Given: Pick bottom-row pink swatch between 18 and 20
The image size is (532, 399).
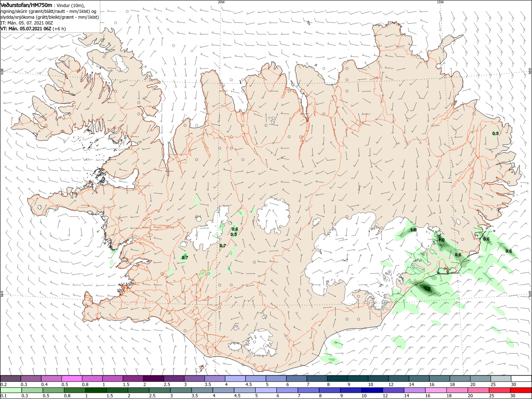Looking at the screenshot, I should click(457, 390).
